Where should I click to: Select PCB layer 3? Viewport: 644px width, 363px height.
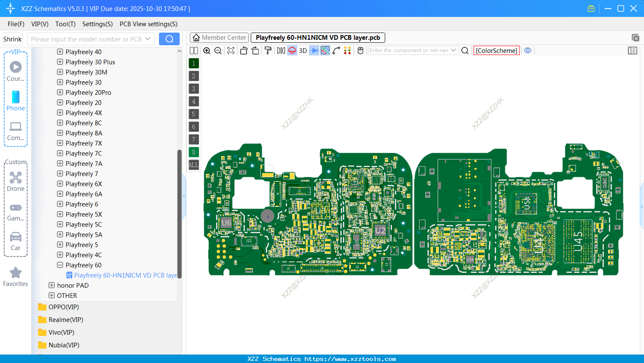tap(193, 88)
